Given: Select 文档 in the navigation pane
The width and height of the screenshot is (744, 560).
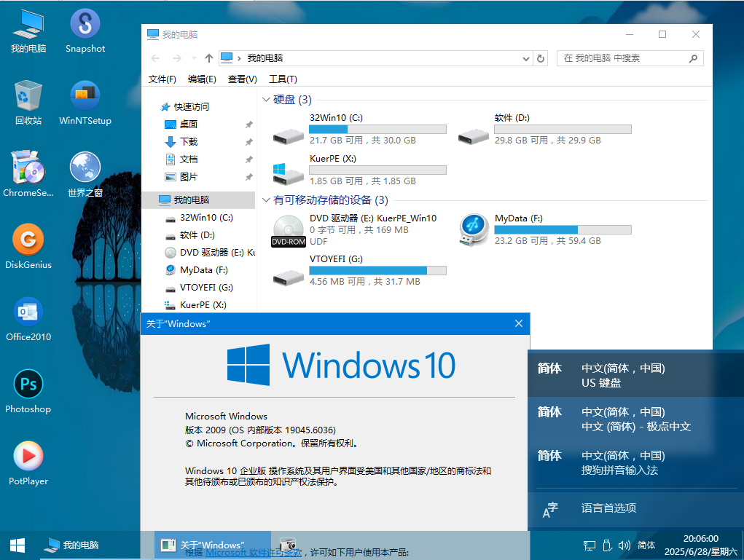Looking at the screenshot, I should point(189,159).
